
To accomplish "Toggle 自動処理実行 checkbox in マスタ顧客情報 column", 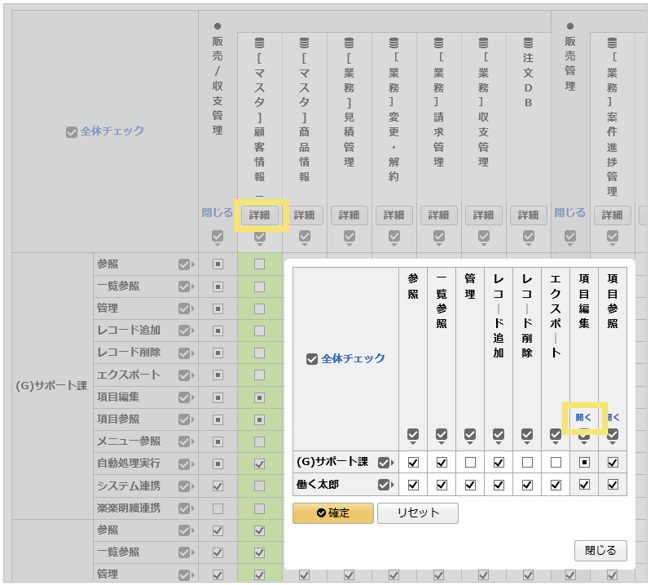I will pos(259,464).
